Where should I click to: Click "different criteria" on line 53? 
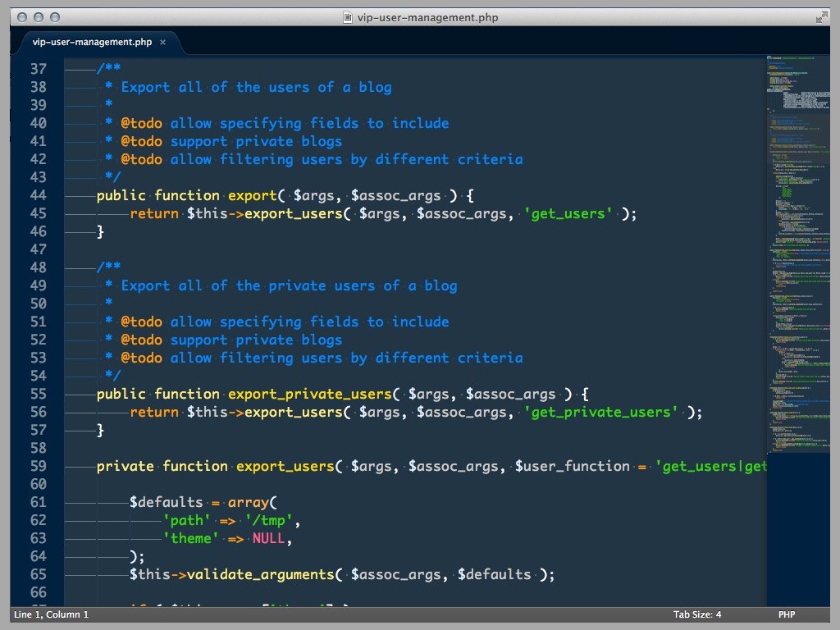pyautogui.click(x=449, y=358)
